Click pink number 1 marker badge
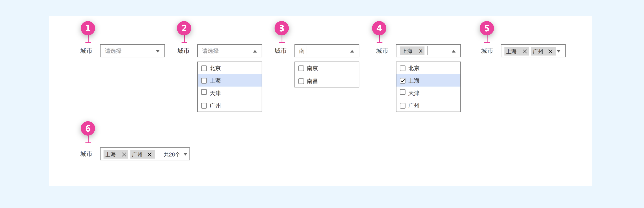 pos(88,28)
